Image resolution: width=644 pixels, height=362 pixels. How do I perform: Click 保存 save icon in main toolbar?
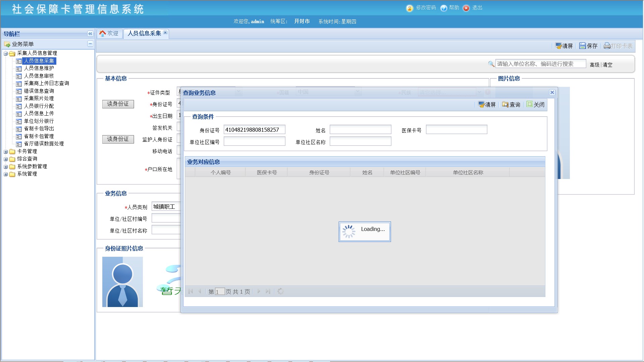coord(583,46)
